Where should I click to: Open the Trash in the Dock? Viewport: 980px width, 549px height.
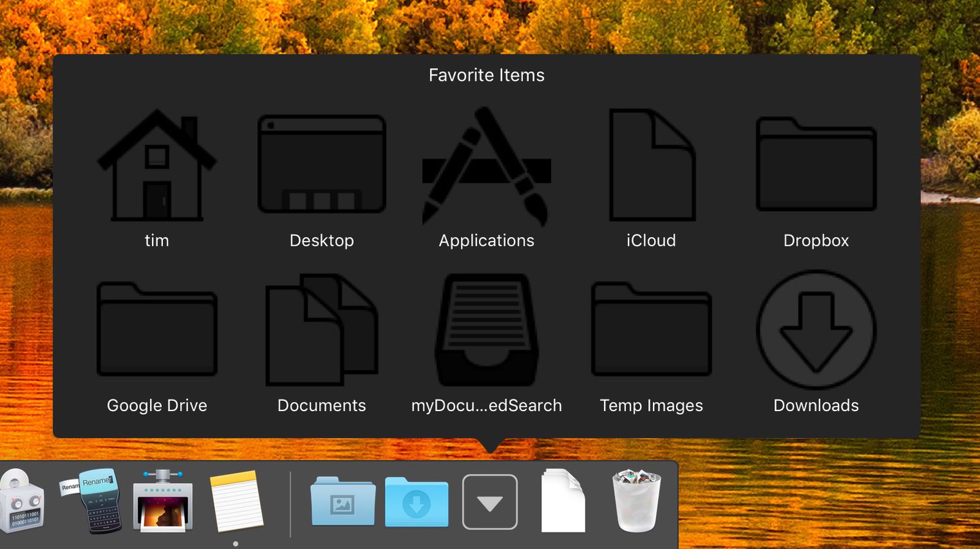[x=636, y=501]
